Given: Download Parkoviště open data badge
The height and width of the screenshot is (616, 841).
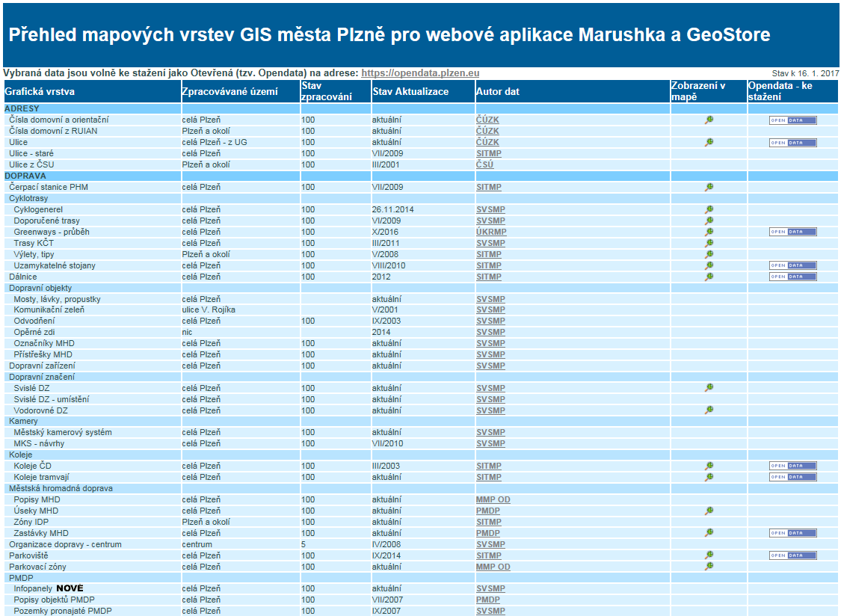Looking at the screenshot, I should [x=792, y=555].
